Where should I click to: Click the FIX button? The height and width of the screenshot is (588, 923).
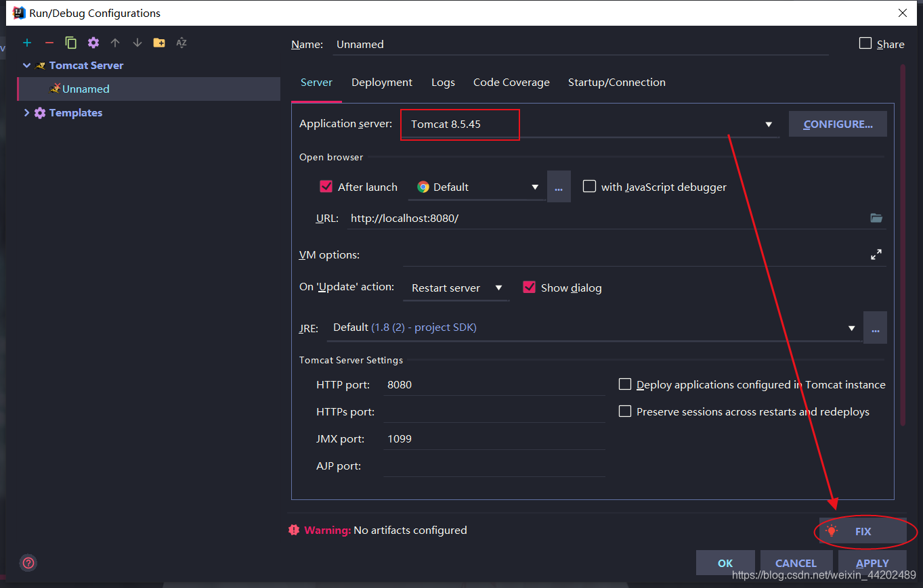coord(863,531)
